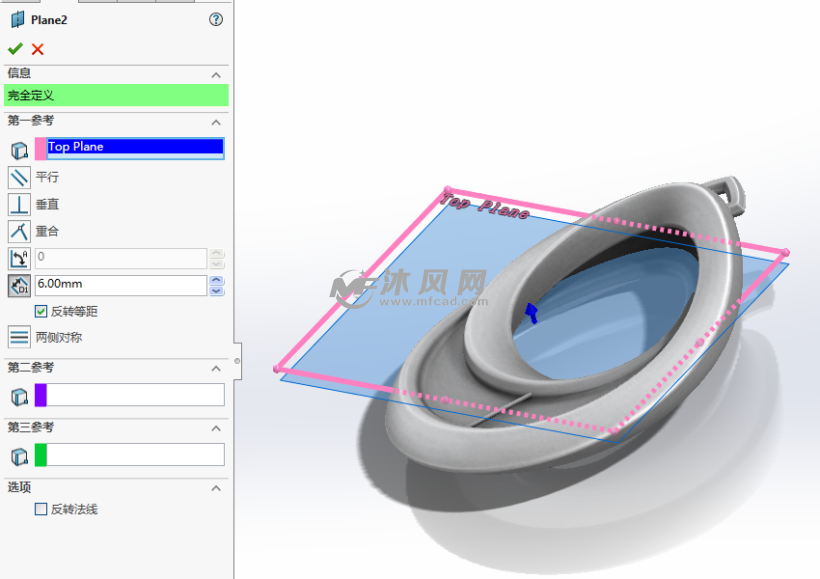
Task: Toggle the offset distance icon
Action: click(19, 286)
